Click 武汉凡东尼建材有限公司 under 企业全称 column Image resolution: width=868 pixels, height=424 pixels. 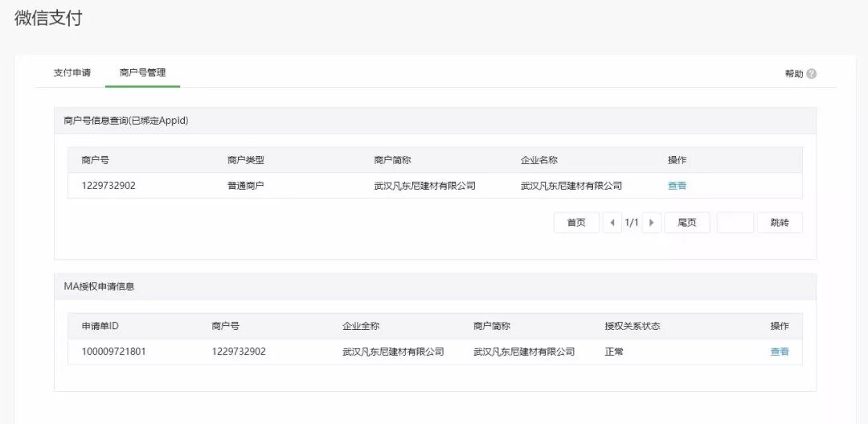tap(393, 352)
